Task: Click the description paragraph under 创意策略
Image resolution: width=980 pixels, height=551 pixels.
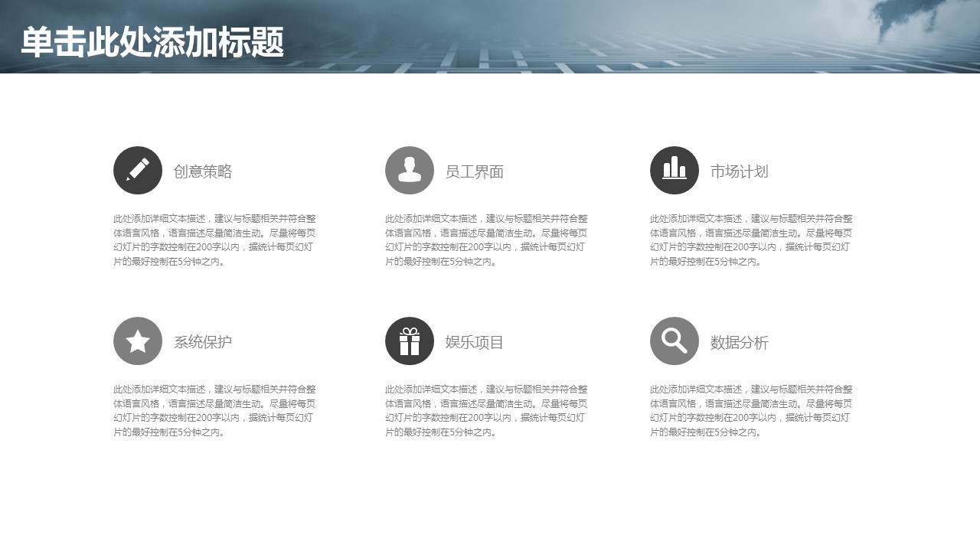Action: coord(215,240)
